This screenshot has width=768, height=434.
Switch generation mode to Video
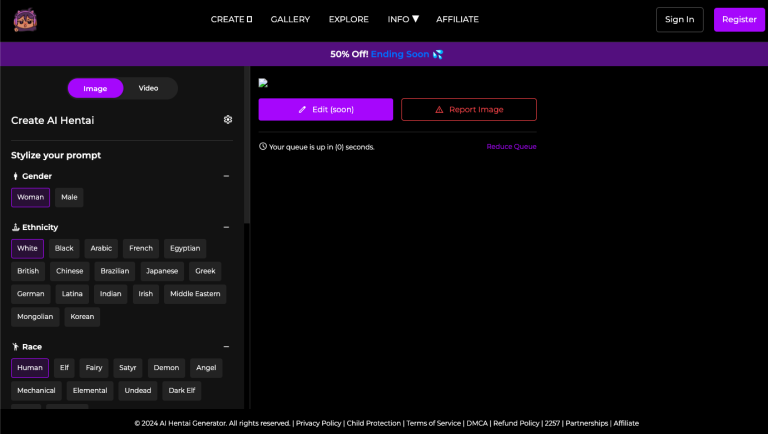[148, 88]
